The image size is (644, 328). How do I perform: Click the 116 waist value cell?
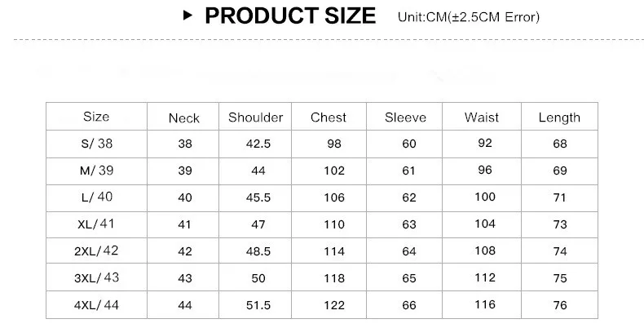485,304
